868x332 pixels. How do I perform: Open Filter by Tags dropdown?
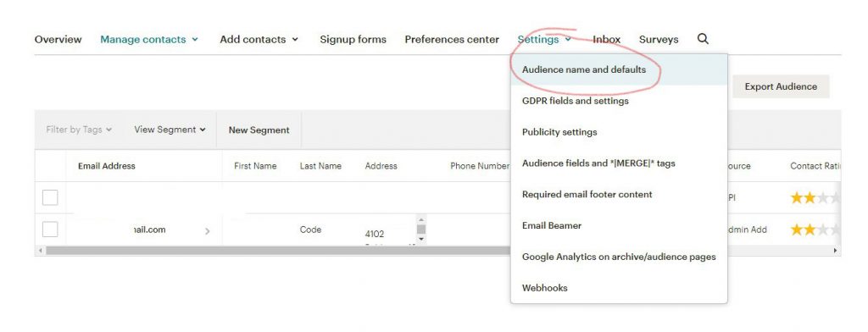pyautogui.click(x=79, y=130)
